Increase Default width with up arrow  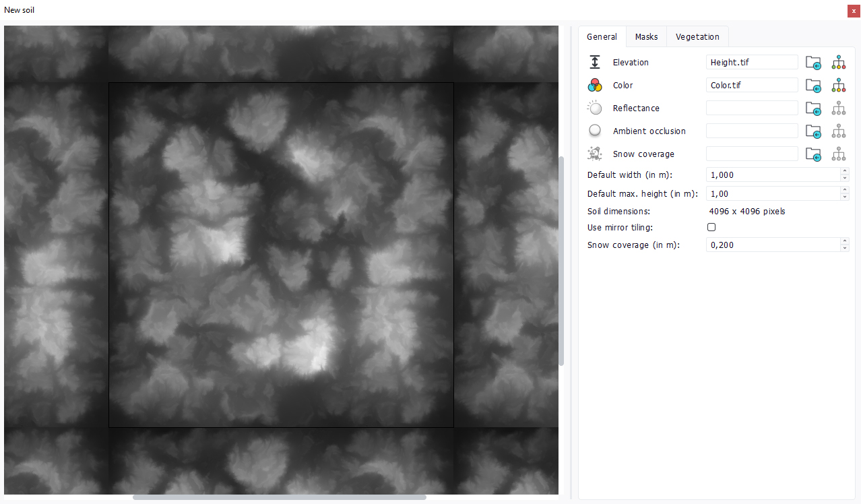pos(845,172)
